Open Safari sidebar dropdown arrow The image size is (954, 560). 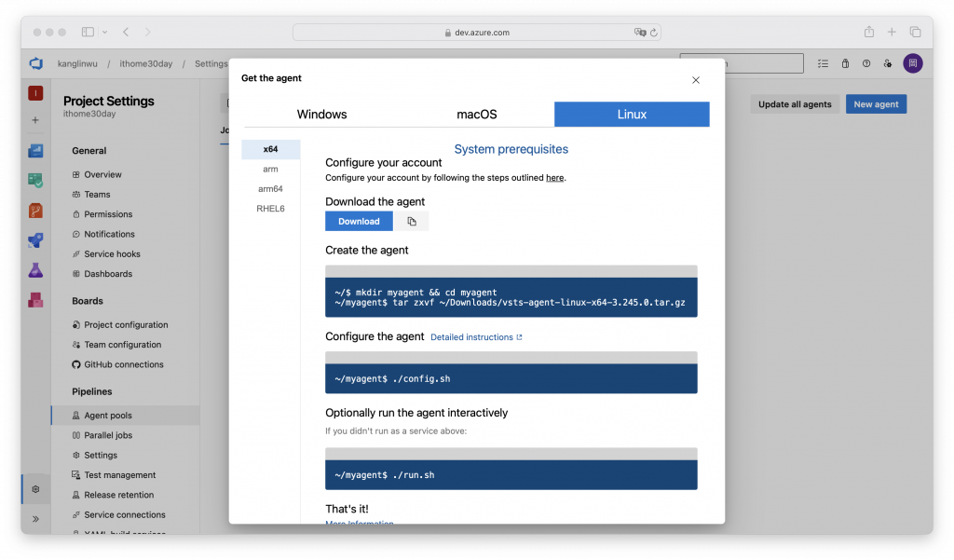104,33
